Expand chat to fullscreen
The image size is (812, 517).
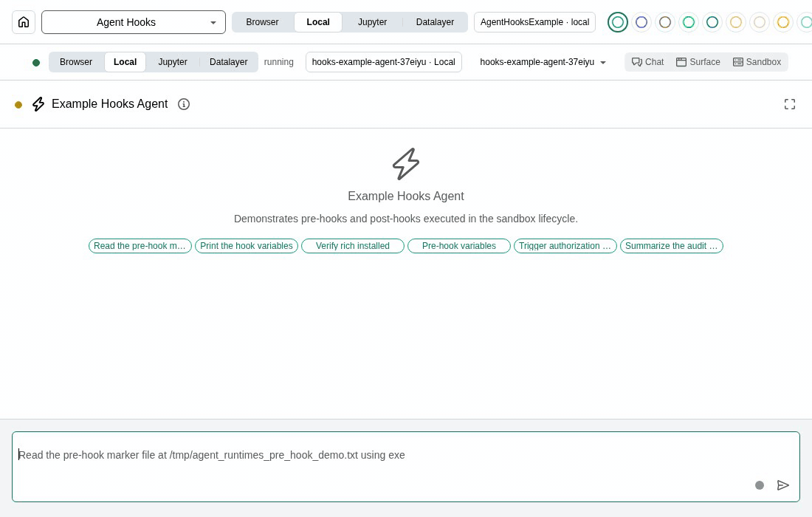coord(789,104)
